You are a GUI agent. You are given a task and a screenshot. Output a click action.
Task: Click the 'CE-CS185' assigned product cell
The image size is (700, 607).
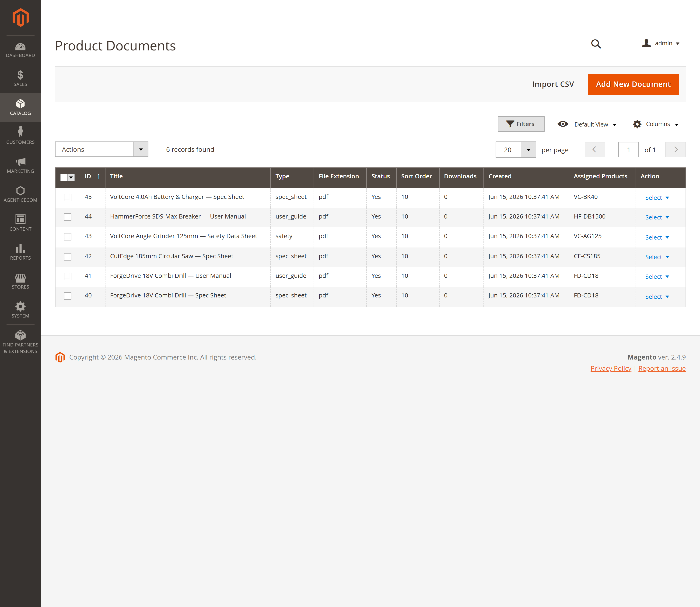pos(587,256)
